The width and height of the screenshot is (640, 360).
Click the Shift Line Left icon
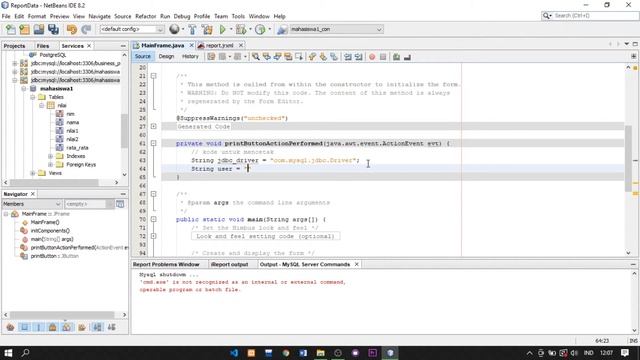(348, 57)
